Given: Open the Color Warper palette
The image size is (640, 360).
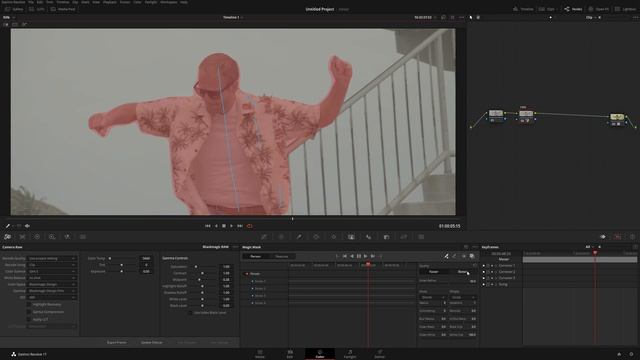Looking at the screenshot, I should (281, 237).
